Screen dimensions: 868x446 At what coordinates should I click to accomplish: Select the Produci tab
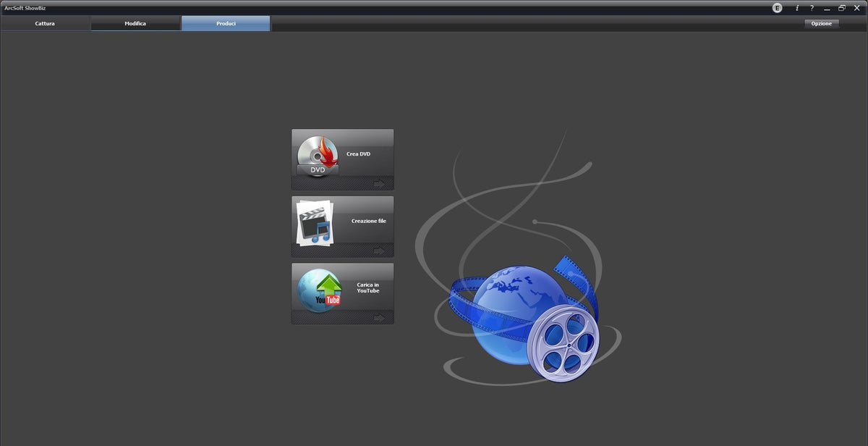point(225,23)
